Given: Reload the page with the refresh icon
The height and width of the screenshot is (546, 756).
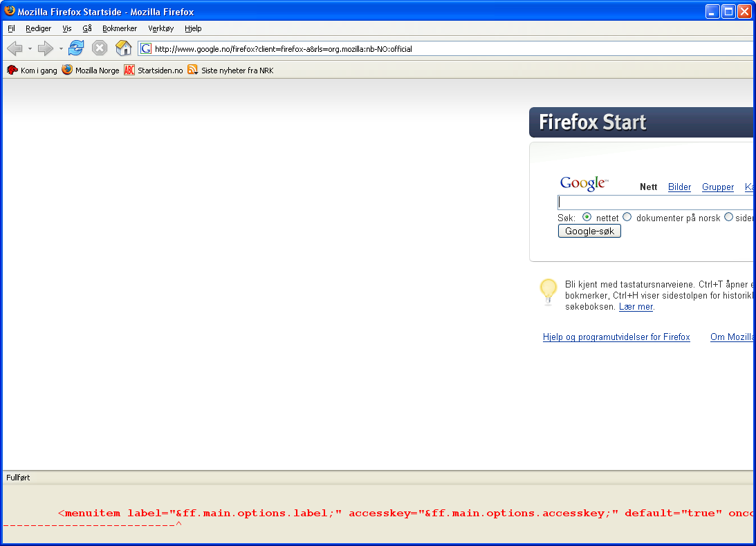Looking at the screenshot, I should tap(76, 48).
